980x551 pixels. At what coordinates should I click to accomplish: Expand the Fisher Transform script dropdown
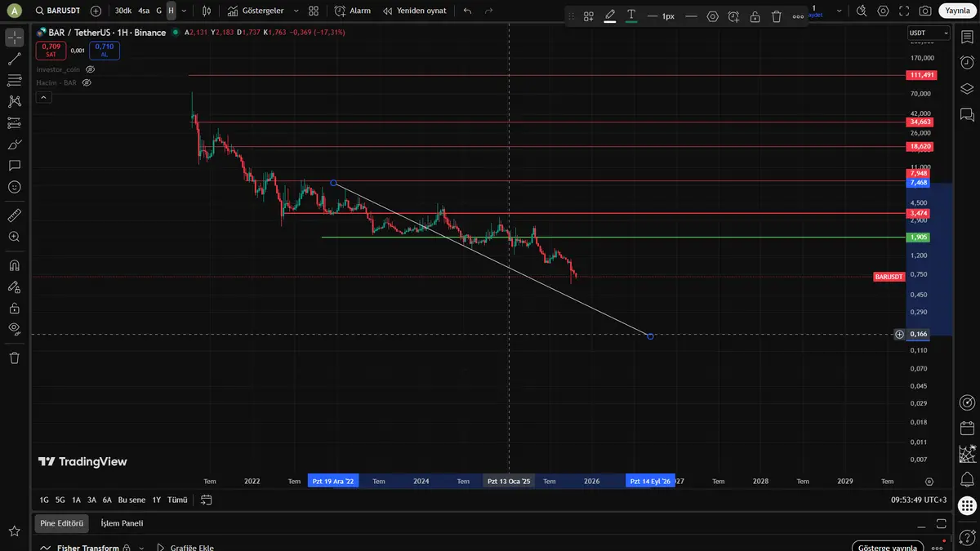pyautogui.click(x=142, y=548)
